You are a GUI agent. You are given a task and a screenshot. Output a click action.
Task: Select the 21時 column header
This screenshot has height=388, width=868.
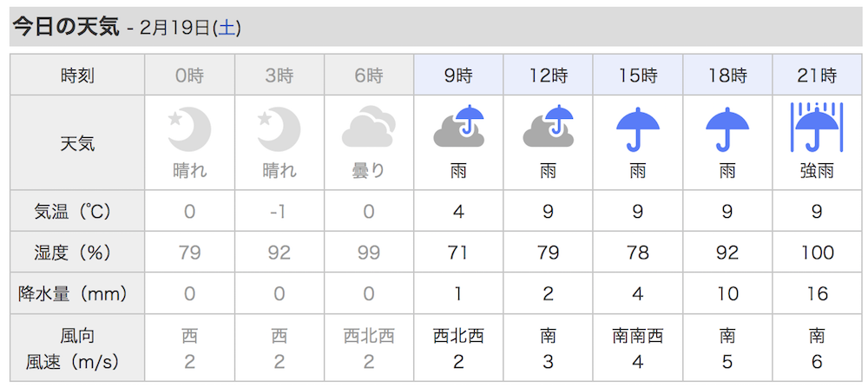(x=817, y=76)
